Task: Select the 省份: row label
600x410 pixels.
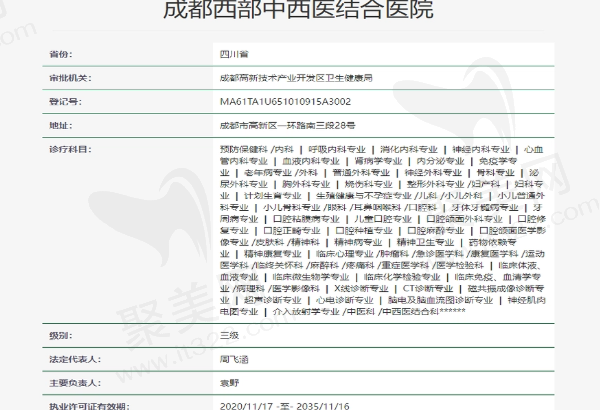Action: tap(61, 54)
